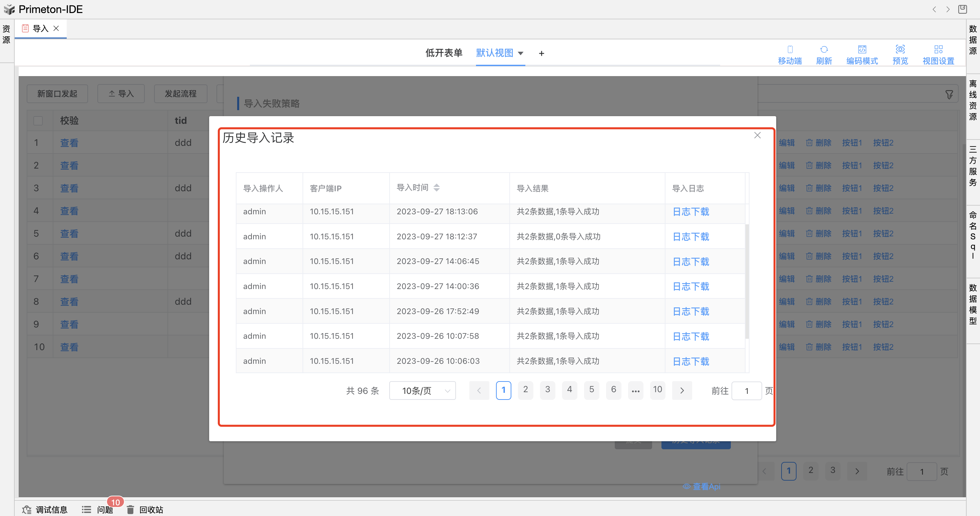Image resolution: width=980 pixels, height=516 pixels.
Task: Click the filter funnel icon
Action: pyautogui.click(x=949, y=94)
